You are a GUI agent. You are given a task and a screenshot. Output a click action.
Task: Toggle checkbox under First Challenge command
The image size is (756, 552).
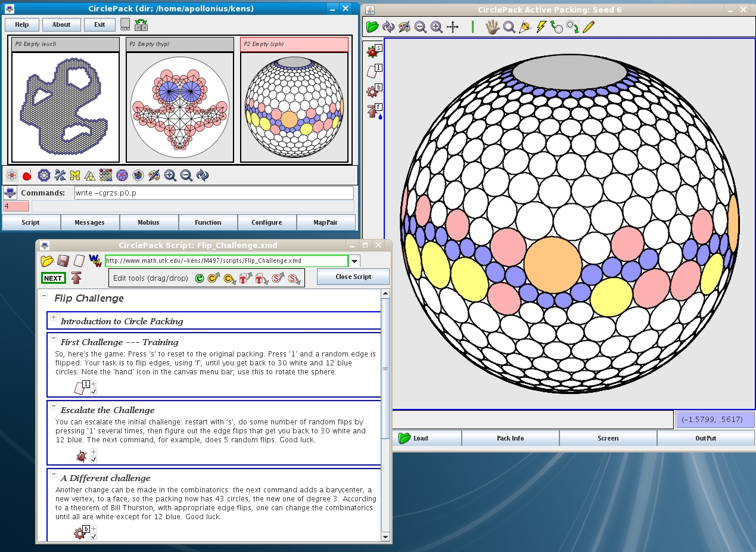point(94,392)
